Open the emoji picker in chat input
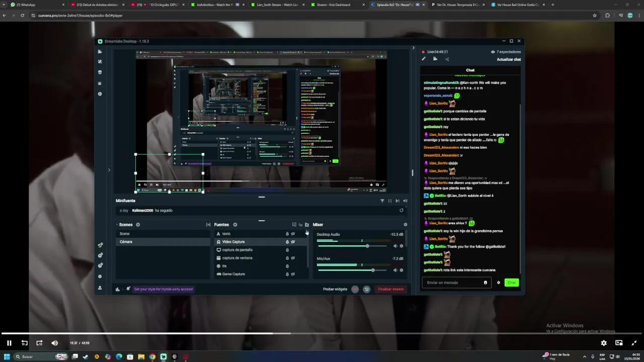Viewport: 644px width, 362px height. [x=486, y=283]
